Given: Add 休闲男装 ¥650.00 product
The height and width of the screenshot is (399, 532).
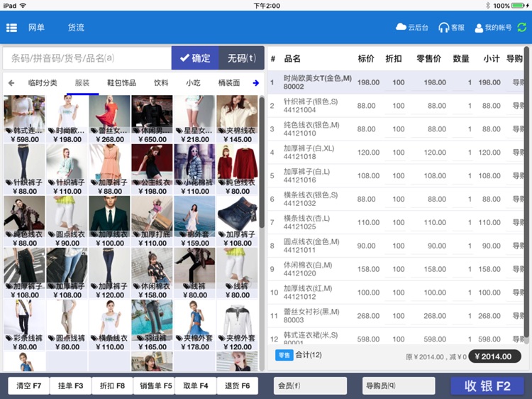Looking at the screenshot, I should (152, 119).
